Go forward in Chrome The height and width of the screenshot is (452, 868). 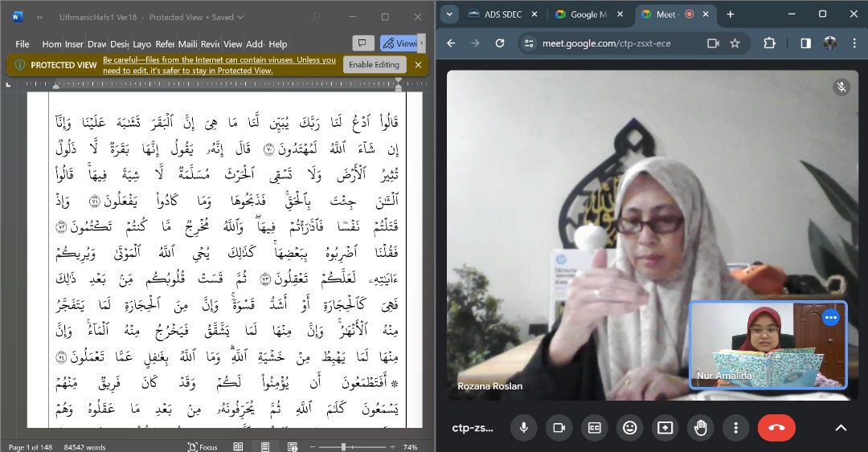pyautogui.click(x=476, y=43)
